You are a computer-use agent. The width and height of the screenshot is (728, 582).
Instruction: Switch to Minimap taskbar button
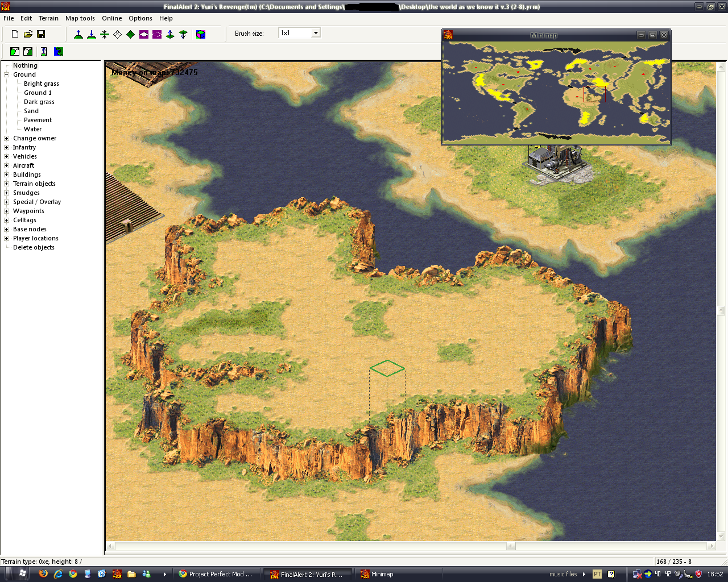click(x=398, y=574)
